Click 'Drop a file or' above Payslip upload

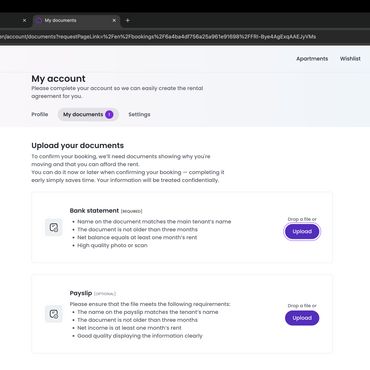[302, 306]
